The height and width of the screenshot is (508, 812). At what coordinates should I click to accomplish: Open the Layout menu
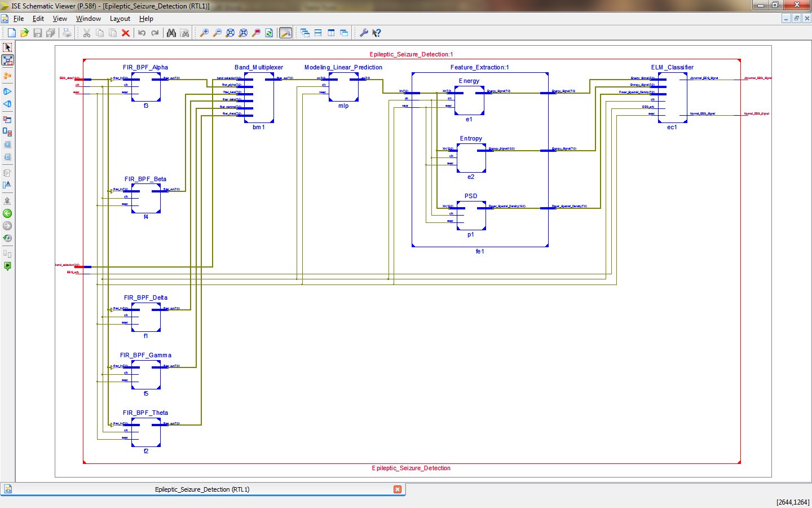point(120,19)
